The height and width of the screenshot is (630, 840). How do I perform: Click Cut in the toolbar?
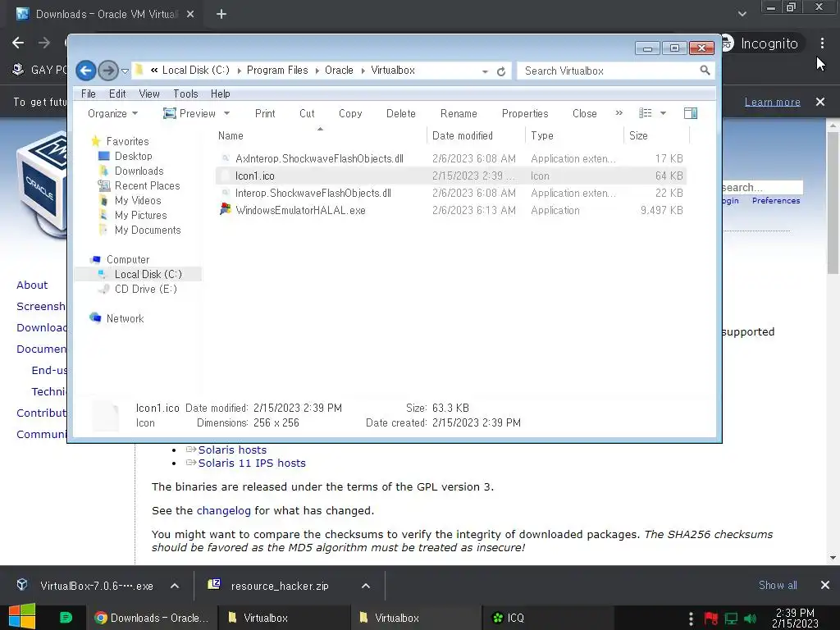click(307, 113)
